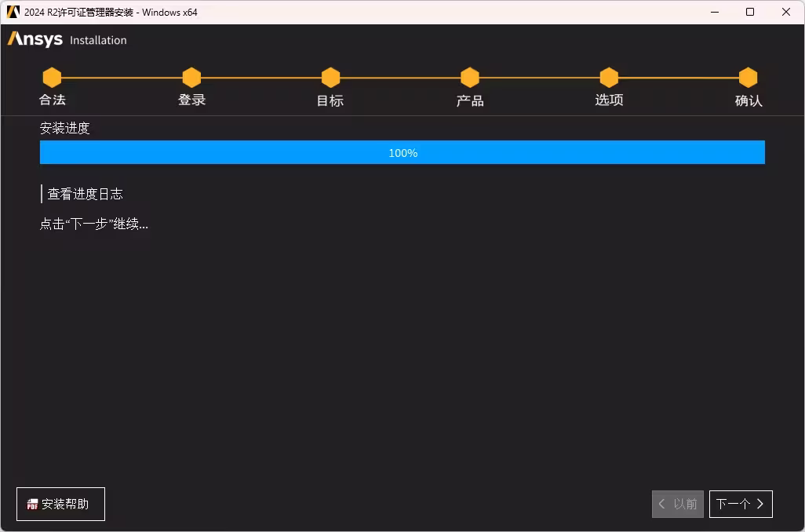Select the 产品 step hexagon marker
Viewport: 805px width, 532px height.
(x=470, y=78)
